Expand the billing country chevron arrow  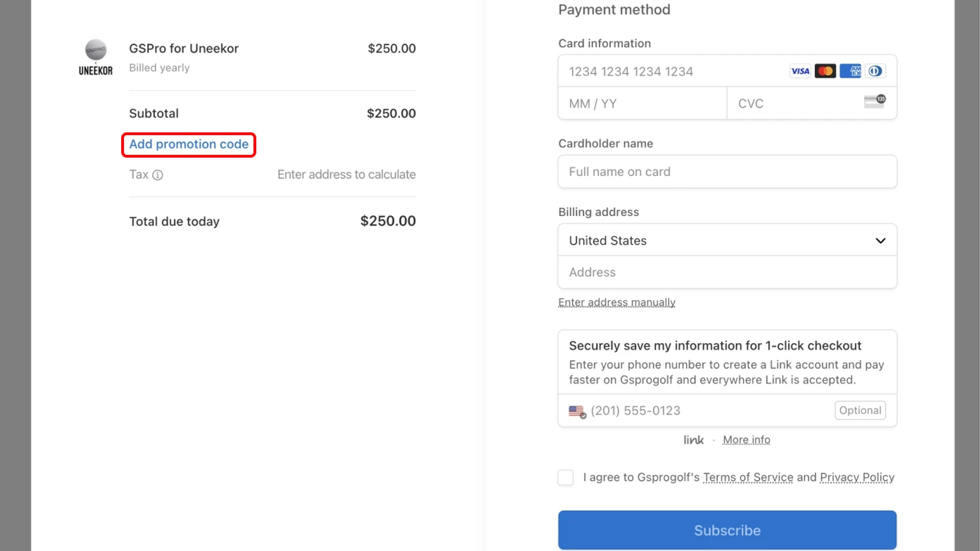[880, 241]
